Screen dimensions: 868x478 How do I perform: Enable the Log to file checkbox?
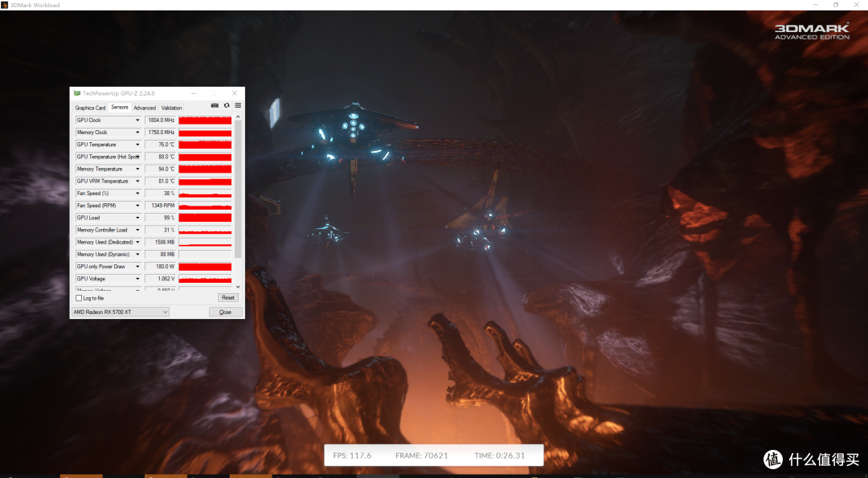79,298
